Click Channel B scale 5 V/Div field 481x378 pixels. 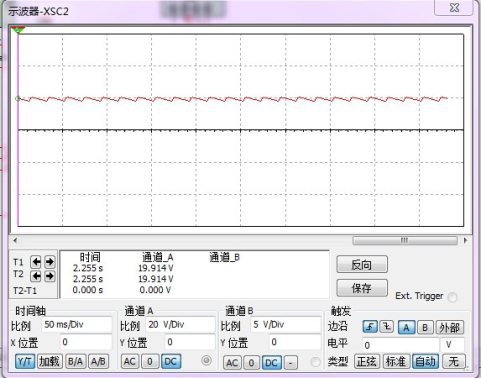285,325
